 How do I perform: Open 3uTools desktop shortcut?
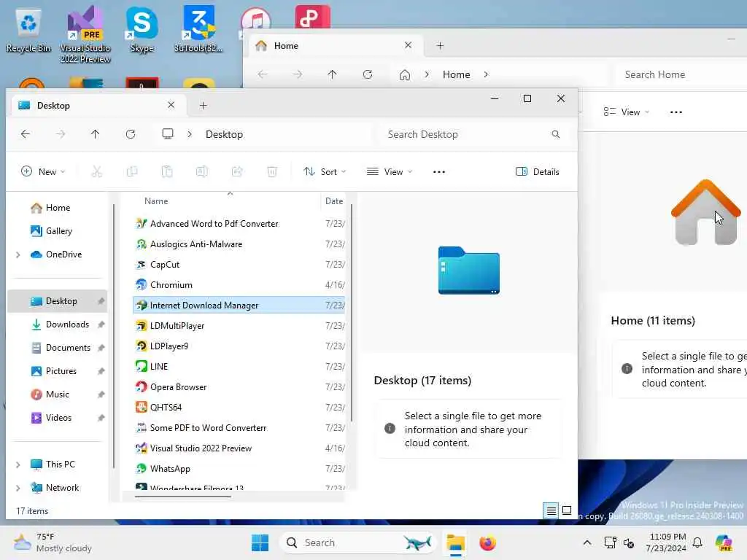tap(198, 28)
